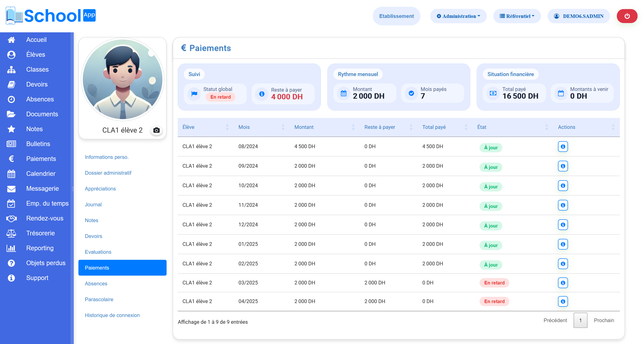Open the Paiements section from sidebar
Viewport: 644px width, 344px height.
click(x=41, y=159)
